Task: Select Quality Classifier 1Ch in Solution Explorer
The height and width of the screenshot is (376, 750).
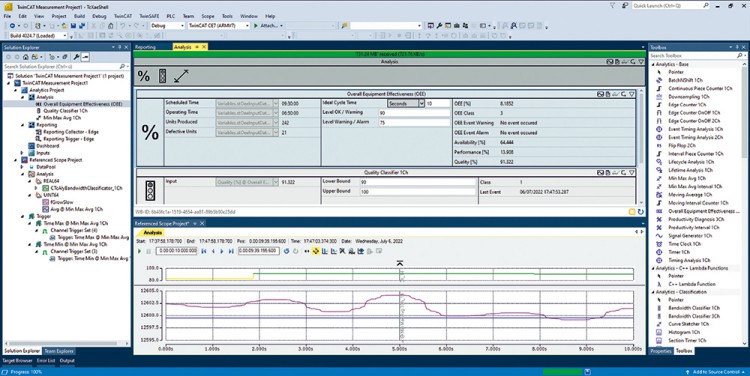Action: coord(66,111)
